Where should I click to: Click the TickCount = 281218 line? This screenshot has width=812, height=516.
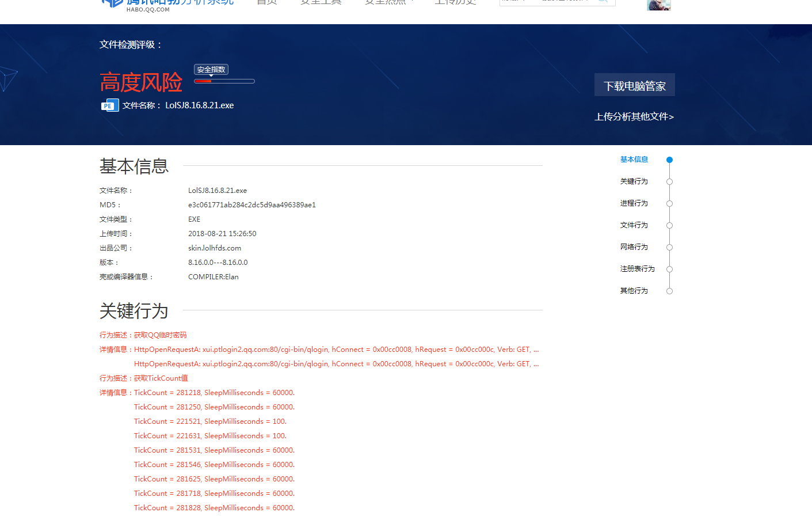[215, 393]
